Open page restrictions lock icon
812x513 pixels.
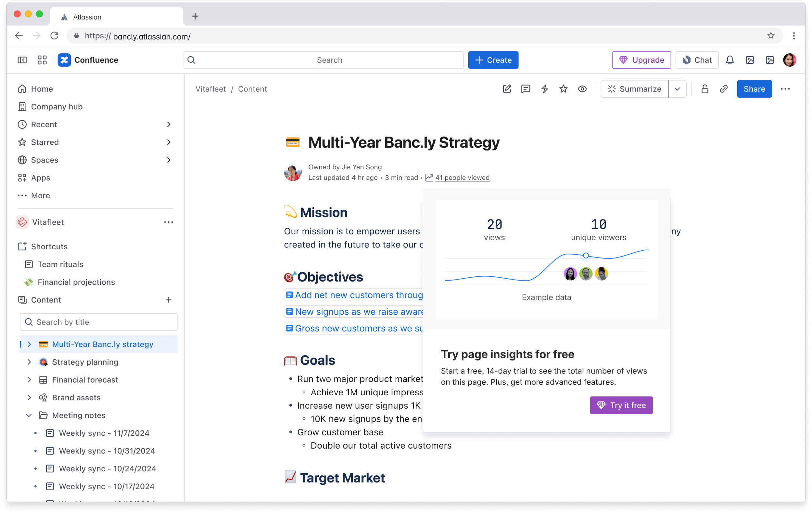coord(705,89)
